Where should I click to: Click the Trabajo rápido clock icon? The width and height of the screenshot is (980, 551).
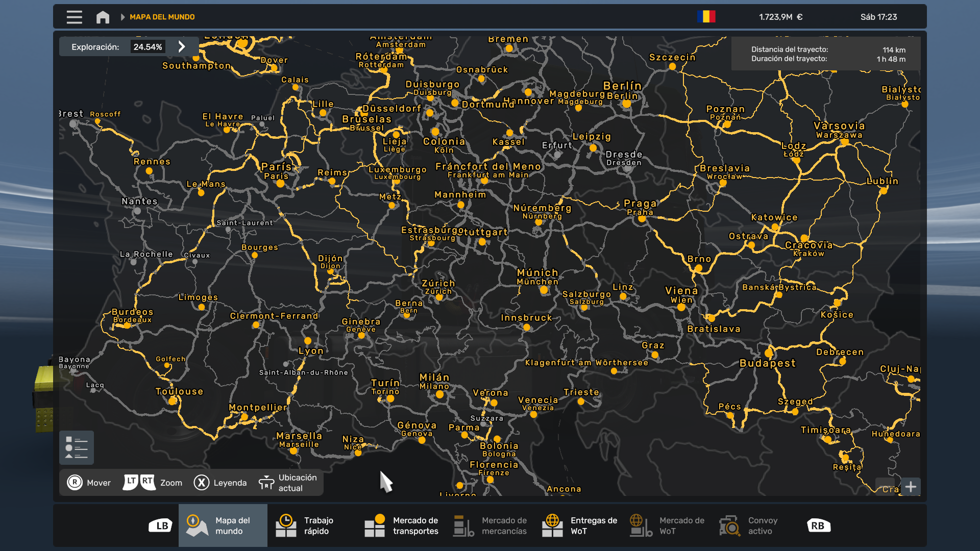click(287, 525)
